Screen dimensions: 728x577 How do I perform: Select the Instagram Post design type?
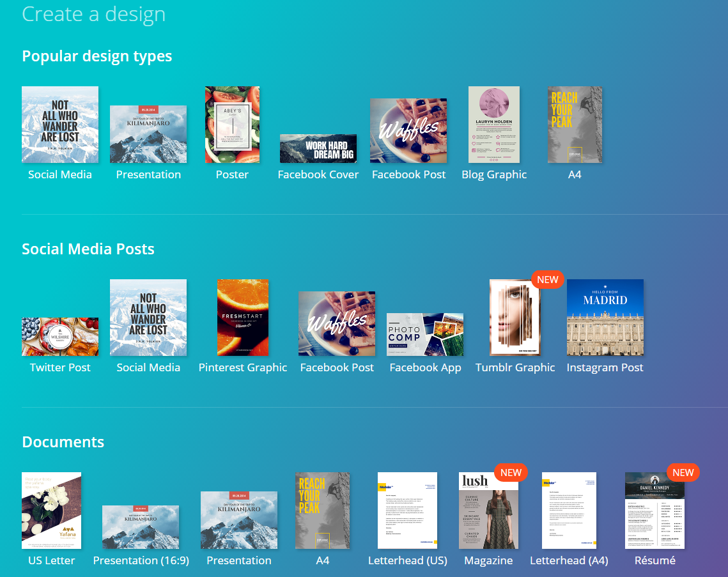pyautogui.click(x=605, y=318)
